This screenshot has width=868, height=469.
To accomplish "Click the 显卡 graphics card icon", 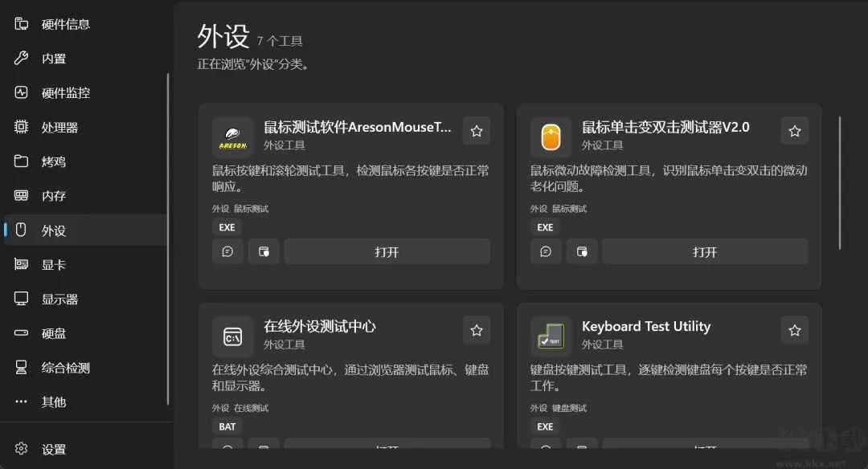I will click(21, 264).
